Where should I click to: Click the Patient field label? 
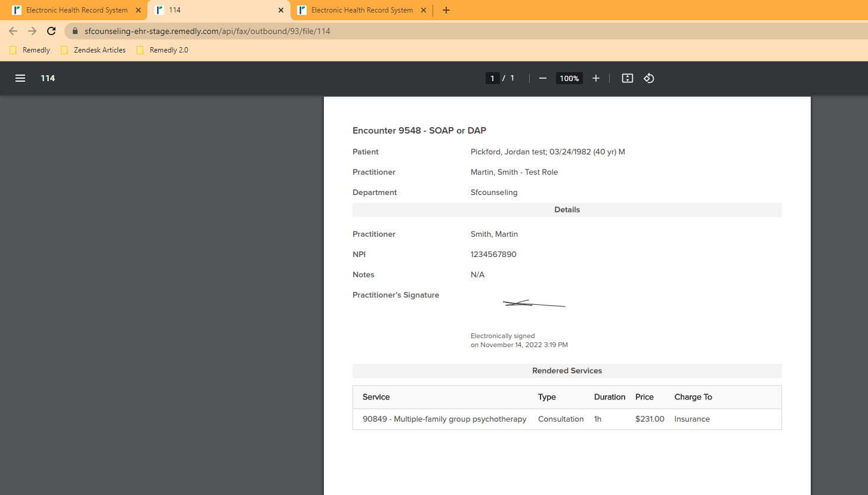366,152
